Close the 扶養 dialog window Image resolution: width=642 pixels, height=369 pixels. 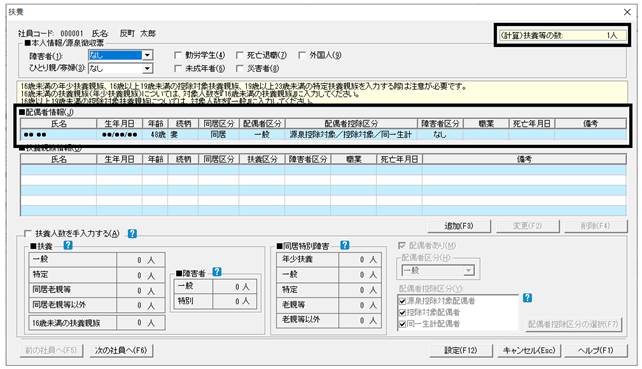[x=627, y=12]
